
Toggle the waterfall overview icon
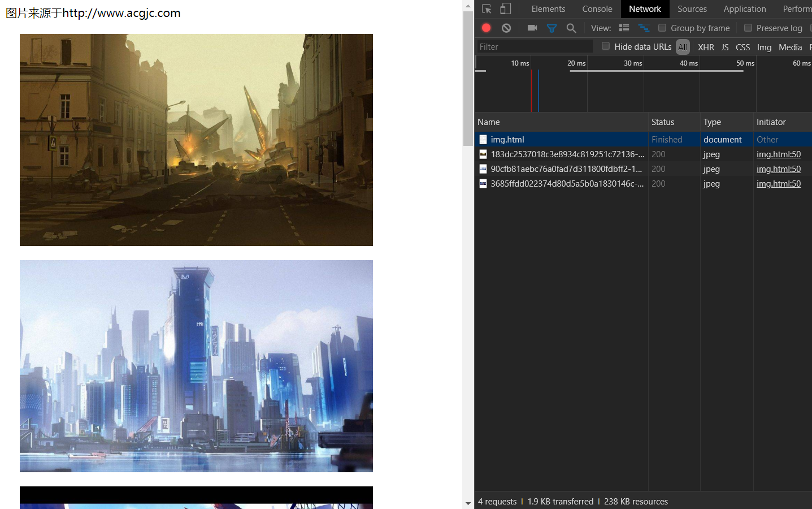tap(644, 28)
